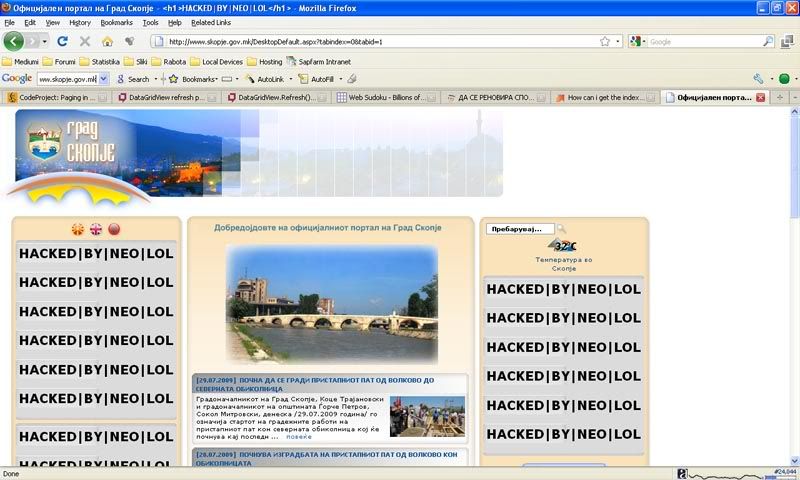The image size is (800, 480).
Task: Click the magnifier search go icon
Action: coord(768,41)
